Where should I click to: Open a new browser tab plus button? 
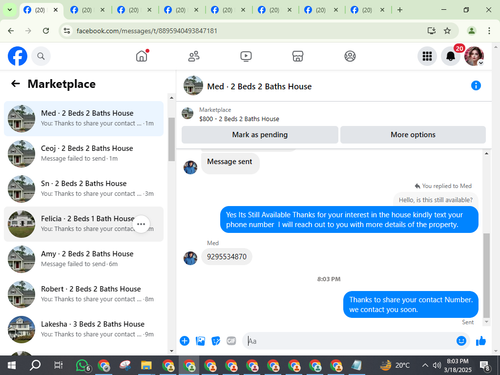[399, 10]
